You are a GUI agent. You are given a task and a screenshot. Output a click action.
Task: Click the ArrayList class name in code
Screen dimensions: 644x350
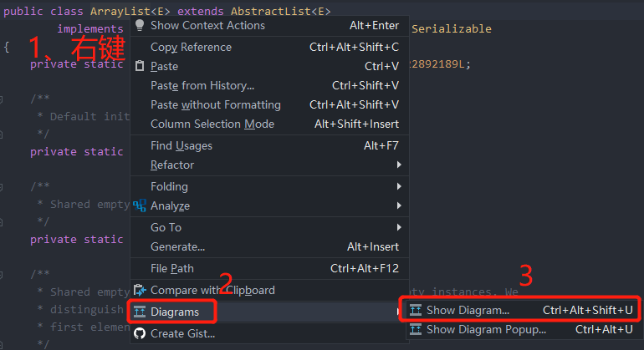tap(120, 11)
